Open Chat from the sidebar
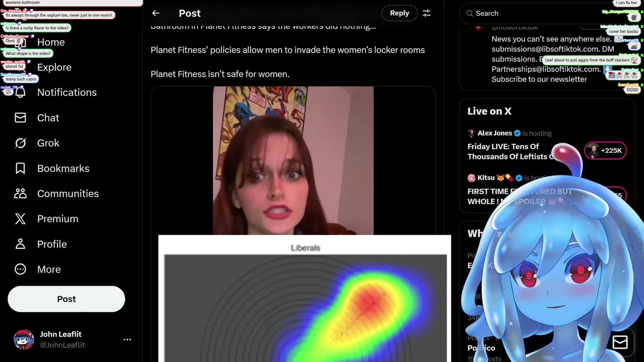The image size is (644, 362). [x=48, y=118]
